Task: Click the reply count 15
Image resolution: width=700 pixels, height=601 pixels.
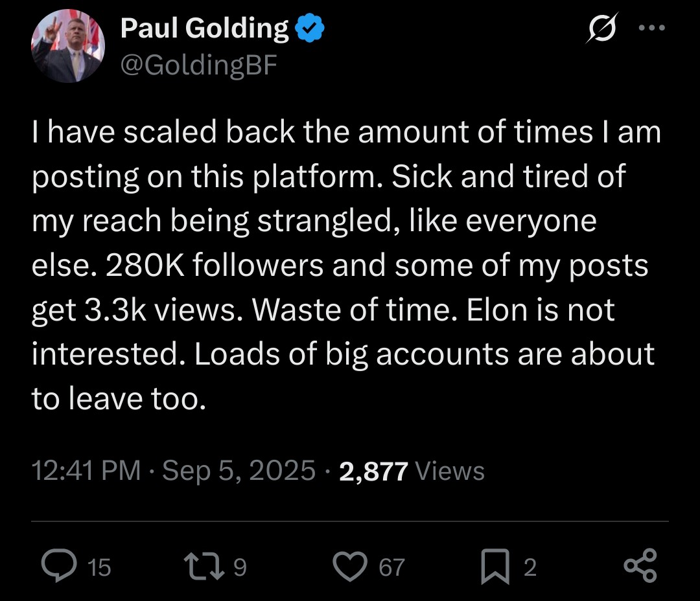Action: [x=99, y=568]
